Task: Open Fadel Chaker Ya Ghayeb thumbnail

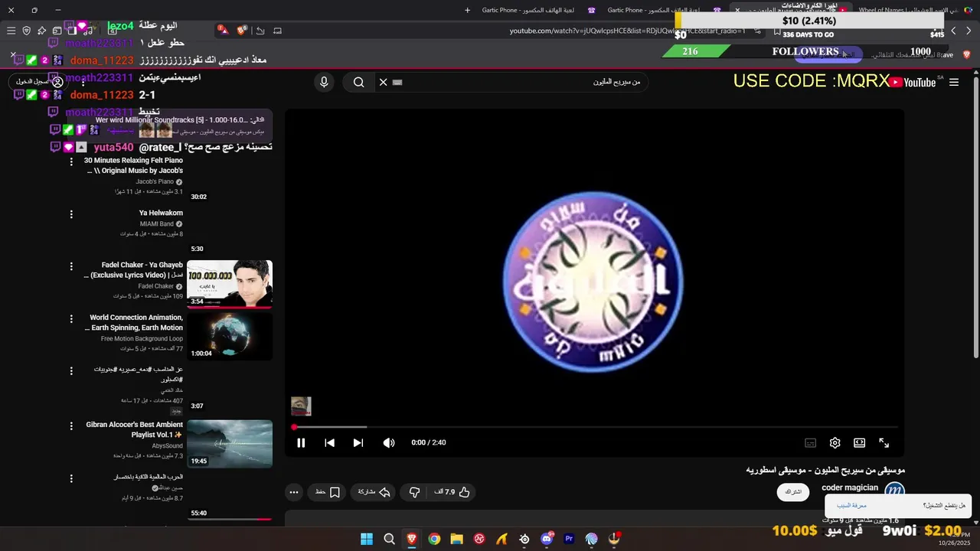Action: click(x=230, y=284)
